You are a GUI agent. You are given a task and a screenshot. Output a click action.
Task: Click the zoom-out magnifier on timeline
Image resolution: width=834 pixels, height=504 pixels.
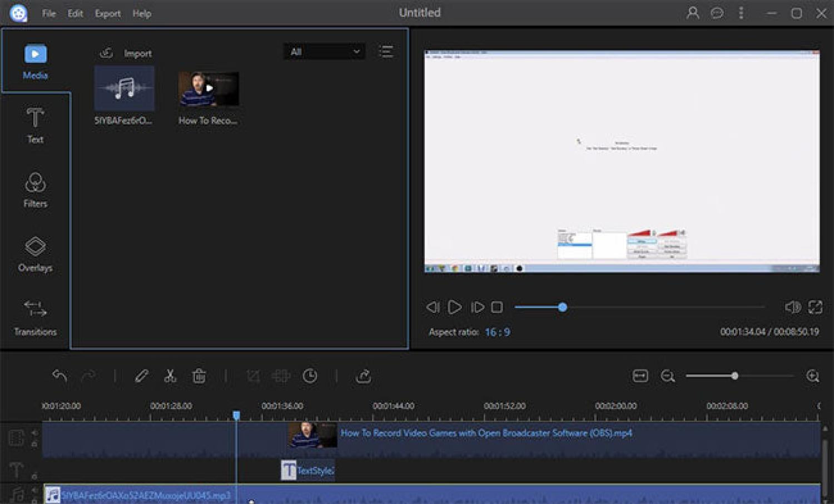click(x=668, y=376)
